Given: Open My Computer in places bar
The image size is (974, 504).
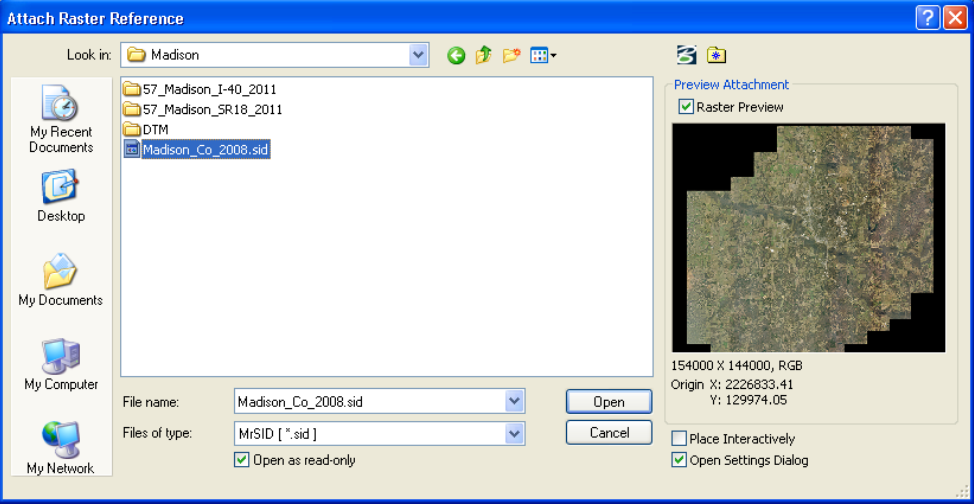Looking at the screenshot, I should 60,364.
